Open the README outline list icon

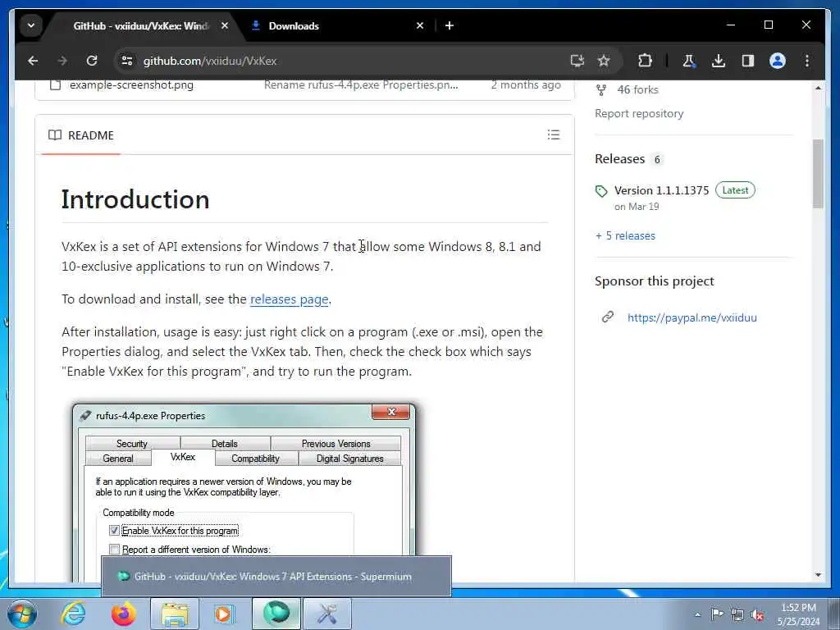point(554,135)
